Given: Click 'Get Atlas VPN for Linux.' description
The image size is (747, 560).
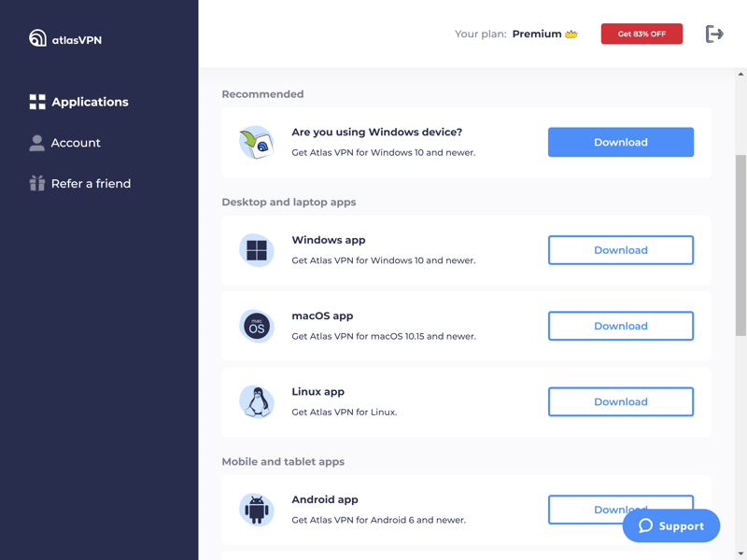Looking at the screenshot, I should 344,412.
